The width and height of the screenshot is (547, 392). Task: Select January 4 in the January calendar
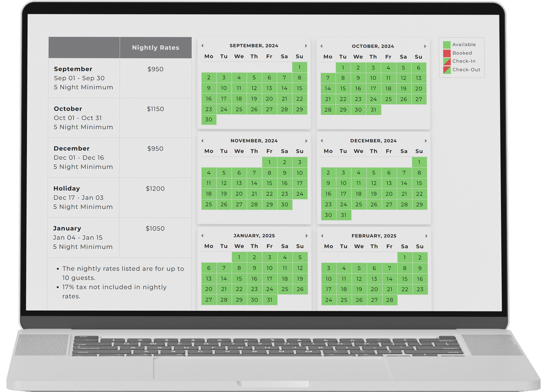tap(285, 258)
